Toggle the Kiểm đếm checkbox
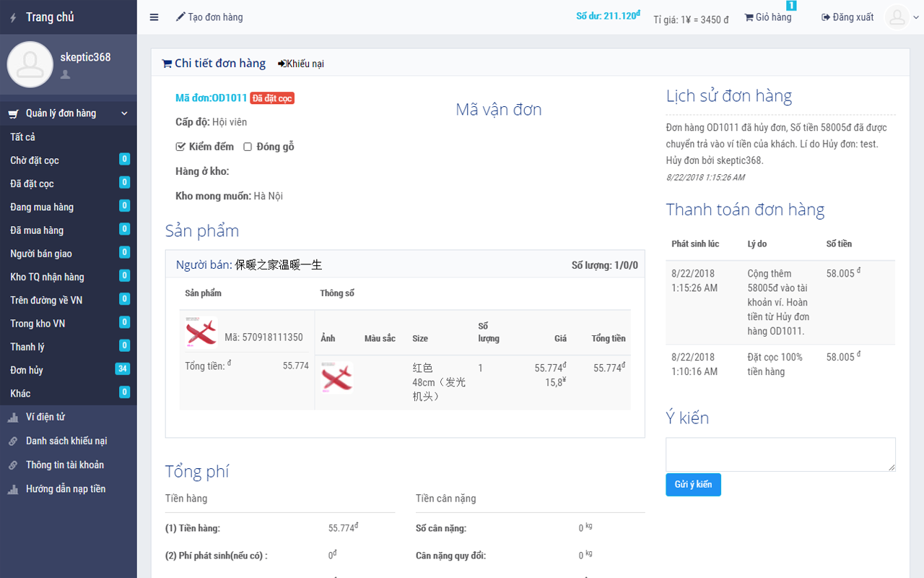 tap(180, 147)
